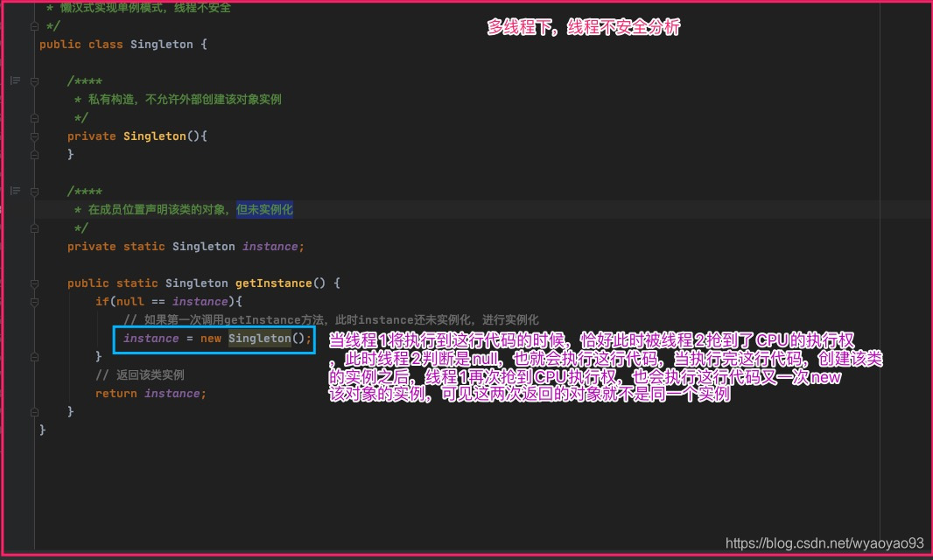This screenshot has height=560, width=933.
Task: Click fold marker at getInstance closing brace
Action: click(x=34, y=412)
